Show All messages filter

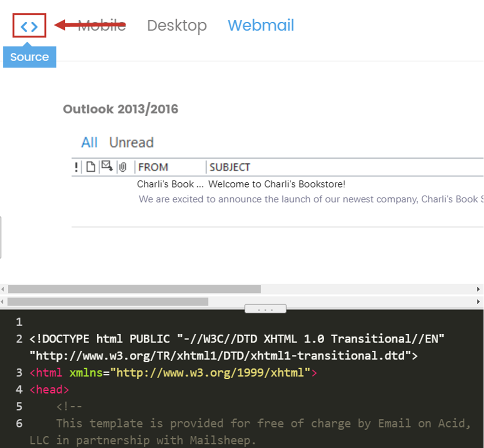tap(89, 142)
